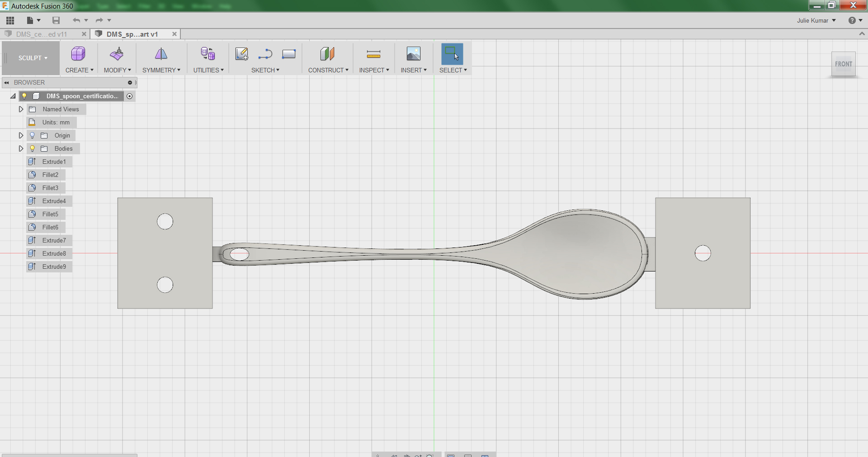This screenshot has width=868, height=457.
Task: Click the Inspect Measure ruler icon
Action: (373, 55)
